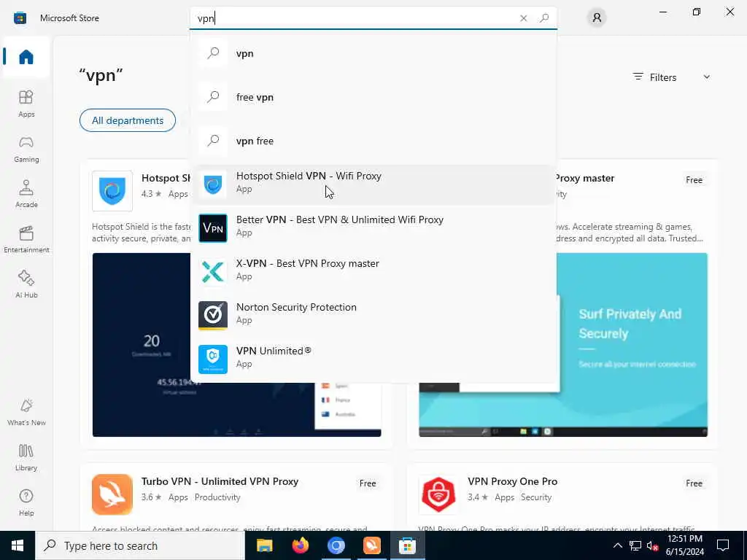Open File Explorer from taskbar
Image resolution: width=747 pixels, height=560 pixels.
[x=264, y=545]
